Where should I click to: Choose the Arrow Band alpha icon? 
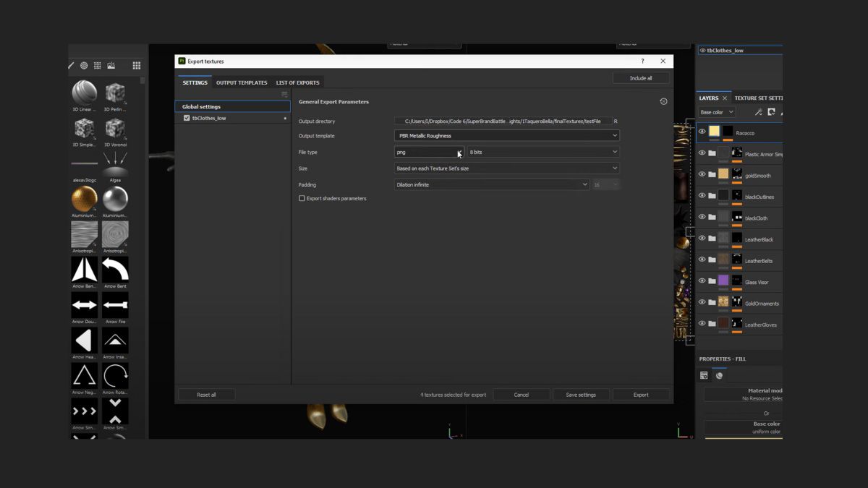(84, 269)
